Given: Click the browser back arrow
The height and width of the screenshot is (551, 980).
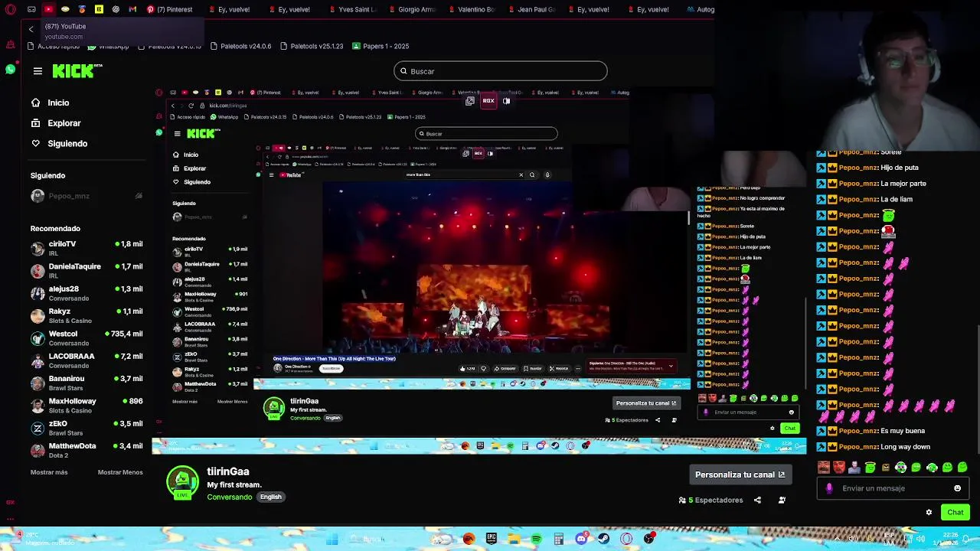Looking at the screenshot, I should pos(31,29).
